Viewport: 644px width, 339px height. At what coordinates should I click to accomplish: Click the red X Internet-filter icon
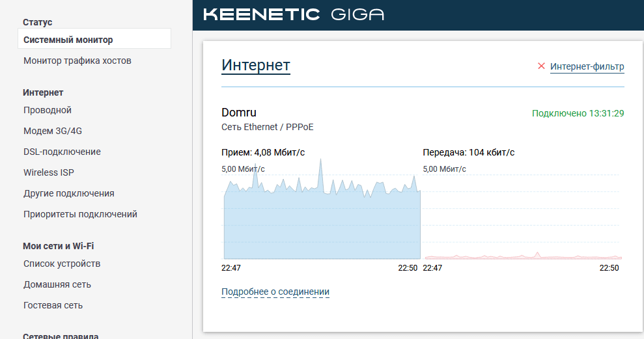tap(541, 66)
